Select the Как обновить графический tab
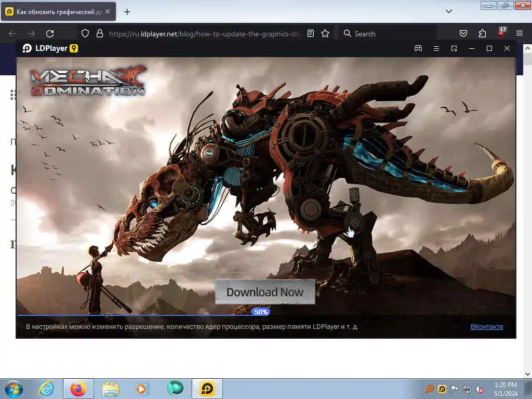 tap(58, 12)
